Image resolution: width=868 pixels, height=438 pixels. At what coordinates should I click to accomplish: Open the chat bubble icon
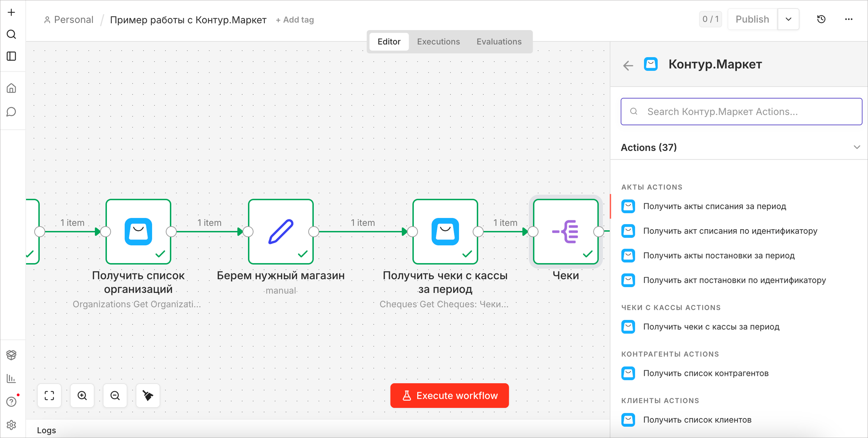[11, 112]
